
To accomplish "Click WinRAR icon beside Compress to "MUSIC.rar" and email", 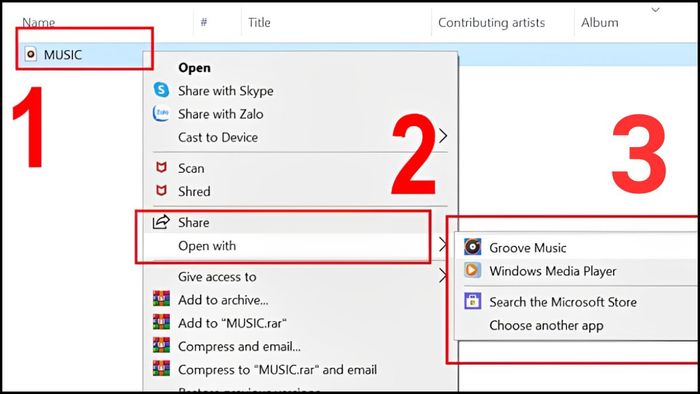I will point(161,369).
